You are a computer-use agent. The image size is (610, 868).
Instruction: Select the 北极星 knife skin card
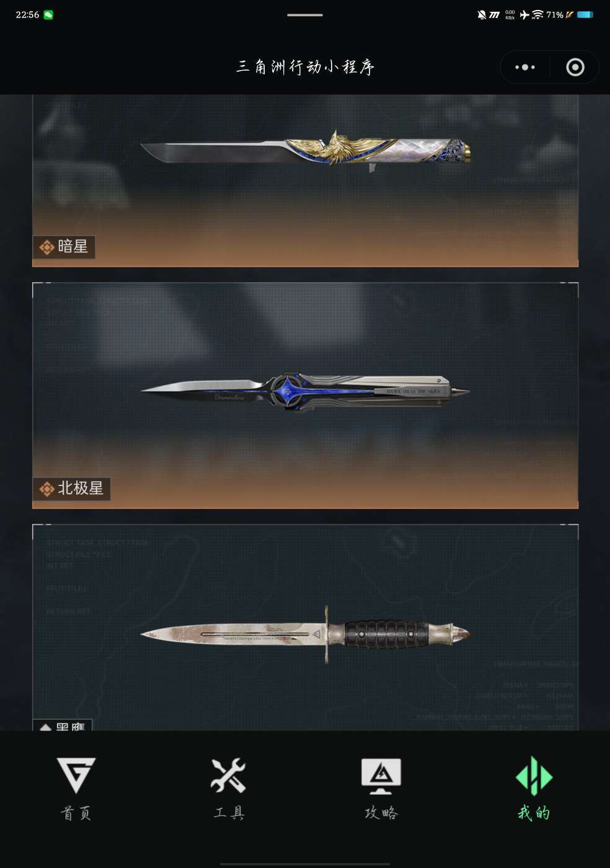pyautogui.click(x=305, y=396)
